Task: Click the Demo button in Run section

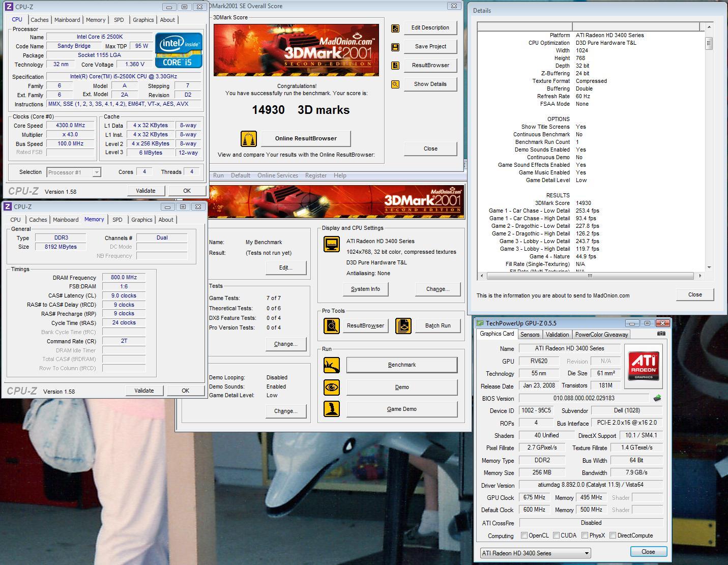Action: click(x=402, y=387)
